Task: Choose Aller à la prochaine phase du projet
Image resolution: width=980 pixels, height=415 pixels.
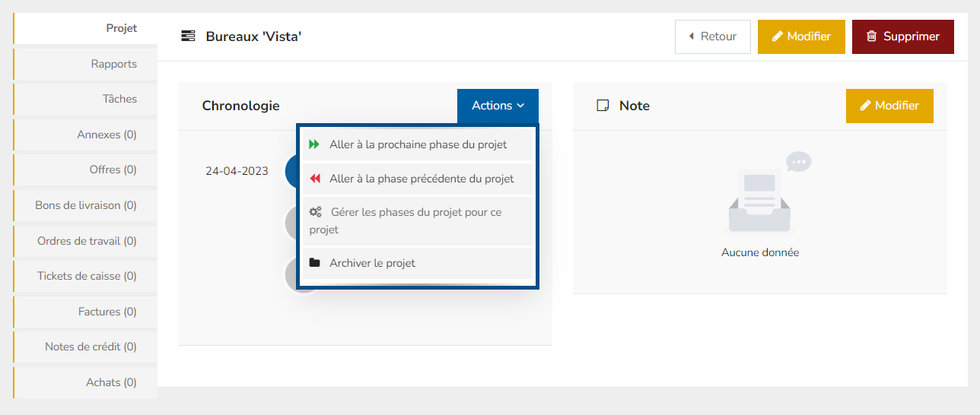Action: [417, 144]
